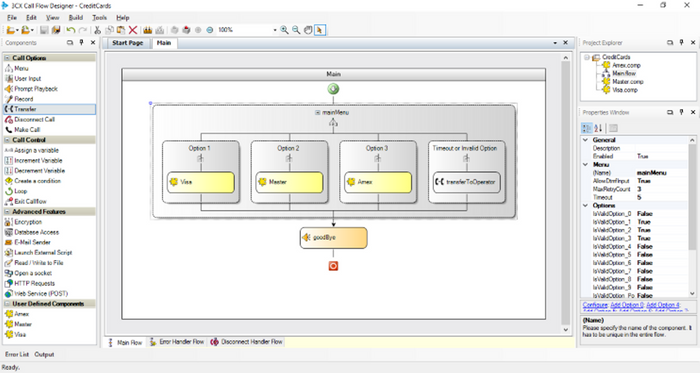The height and width of the screenshot is (373, 700).
Task: Click the Build project toolbar icon
Action: click(x=147, y=30)
